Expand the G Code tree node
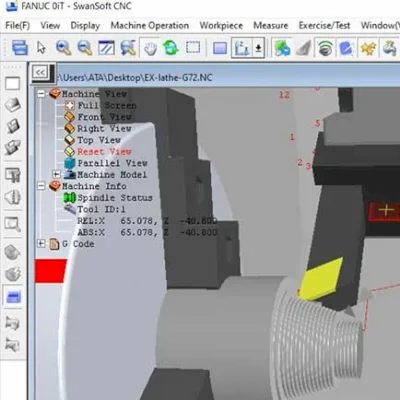This screenshot has width=400, height=400. pos(41,244)
